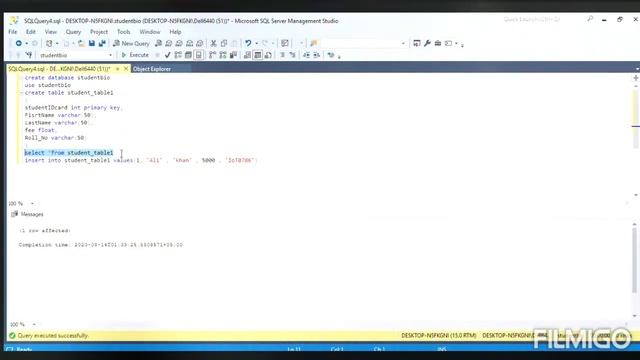
Task: Click the Analysis Services DAX Query icon
Action: click(x=200, y=43)
